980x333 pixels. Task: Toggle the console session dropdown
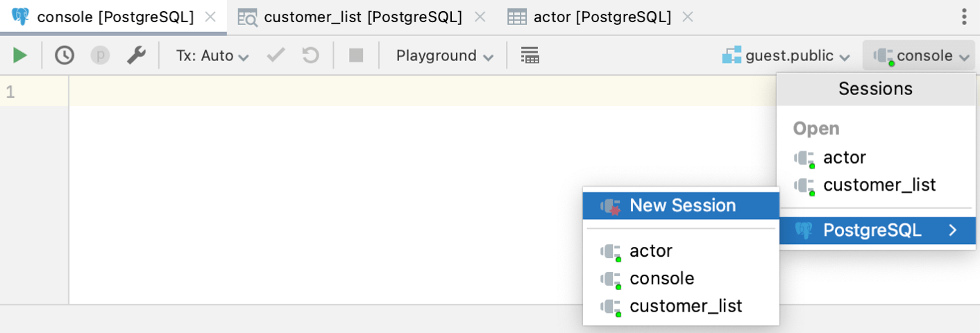coord(920,55)
